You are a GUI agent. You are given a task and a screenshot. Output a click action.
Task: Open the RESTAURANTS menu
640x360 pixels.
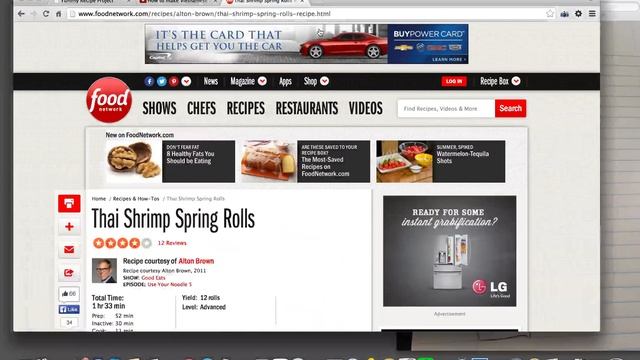[307, 108]
